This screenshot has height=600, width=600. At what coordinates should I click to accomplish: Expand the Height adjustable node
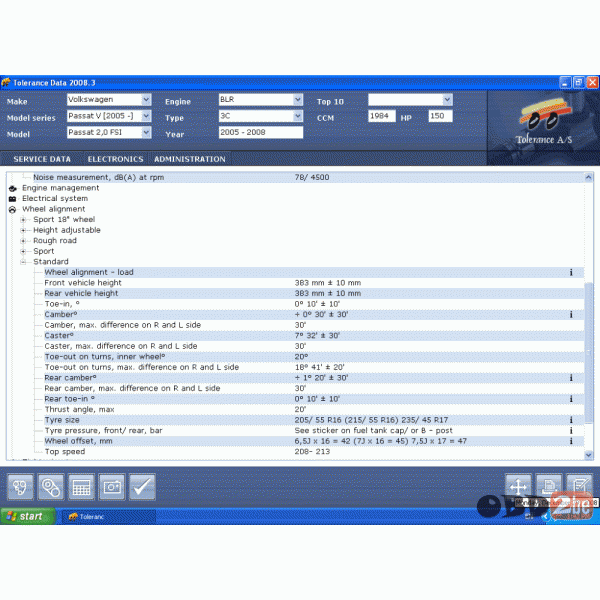23,230
